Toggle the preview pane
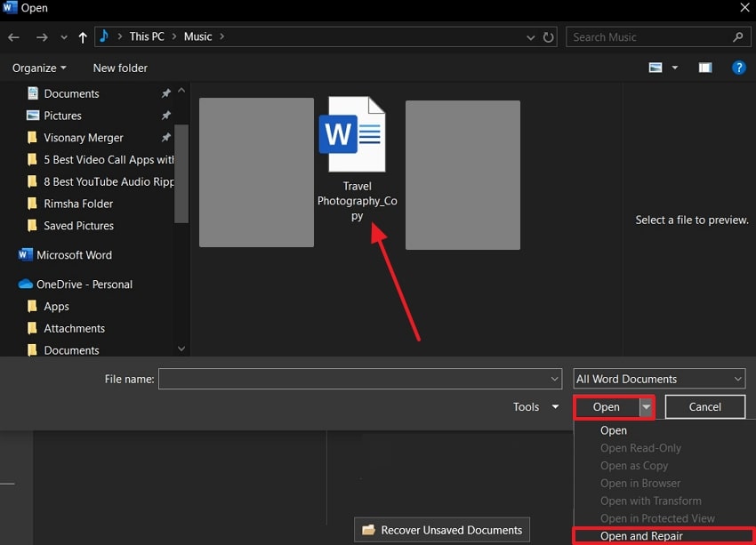 (x=705, y=68)
